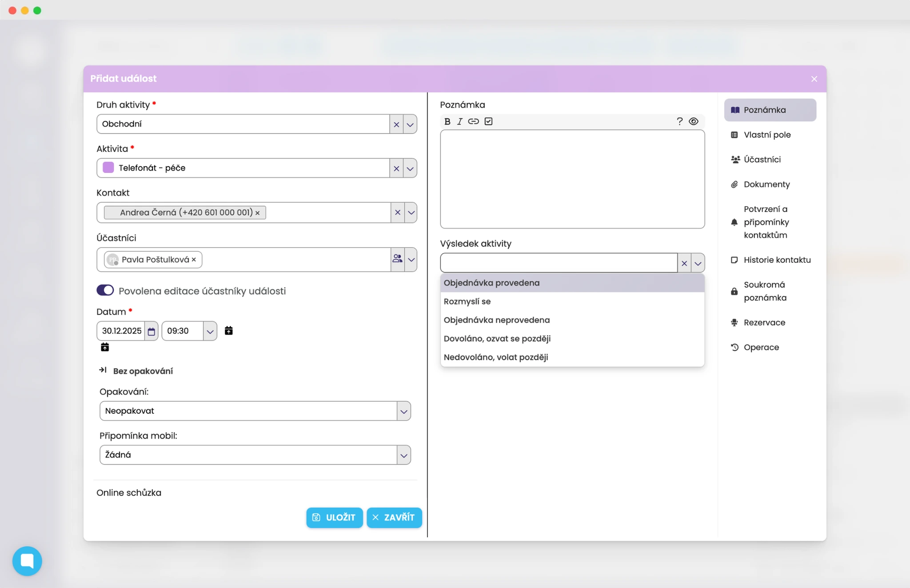The height and width of the screenshot is (588, 910).
Task: Click the insert link icon
Action: [x=473, y=121]
